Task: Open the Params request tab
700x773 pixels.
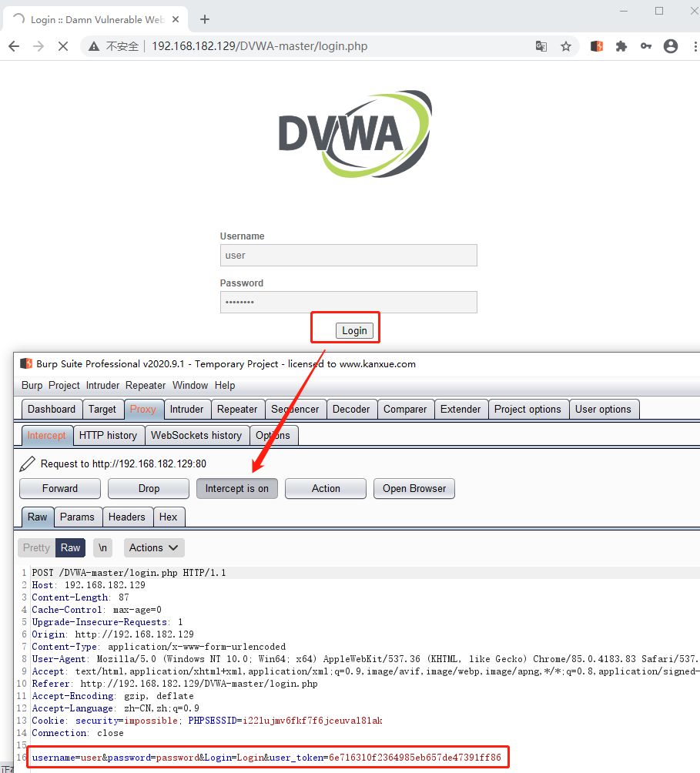Action: 78,517
